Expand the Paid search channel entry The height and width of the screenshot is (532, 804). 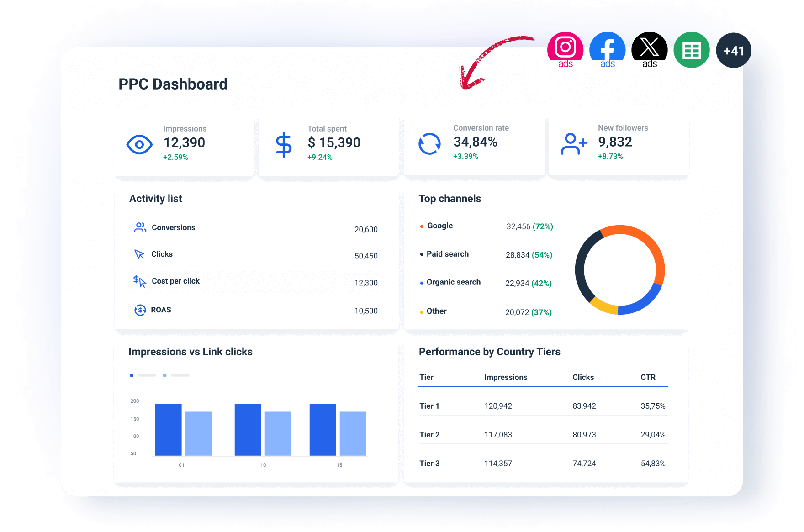448,254
